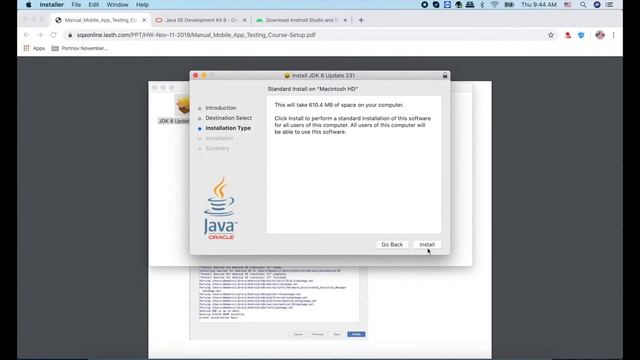Click the sqaonline address bar URL

(196, 35)
